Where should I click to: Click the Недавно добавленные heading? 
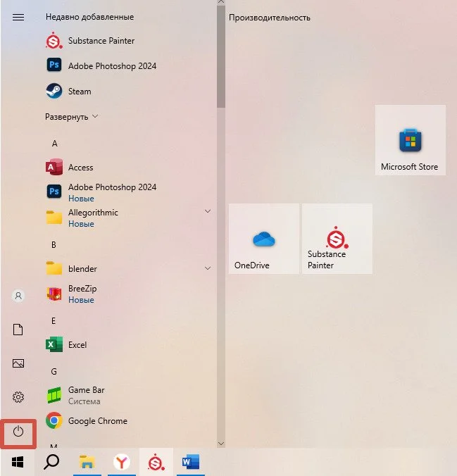coord(89,17)
